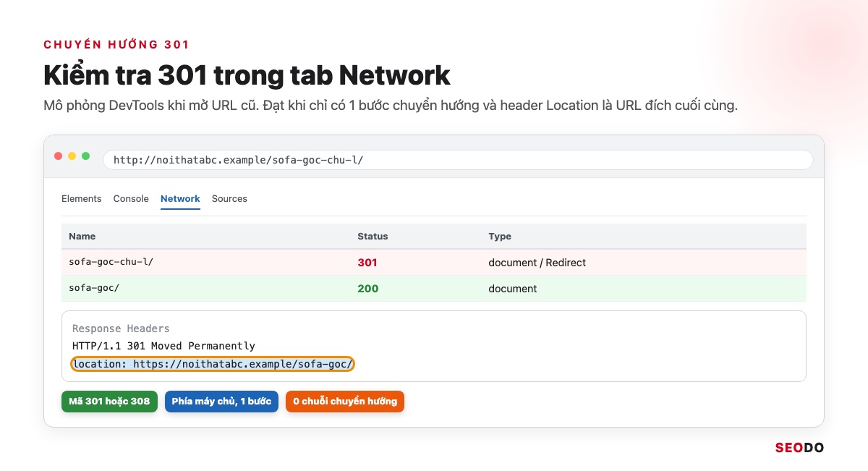Click the green maximize window dot
Viewport: 868px width, 471px height.
pos(85,156)
